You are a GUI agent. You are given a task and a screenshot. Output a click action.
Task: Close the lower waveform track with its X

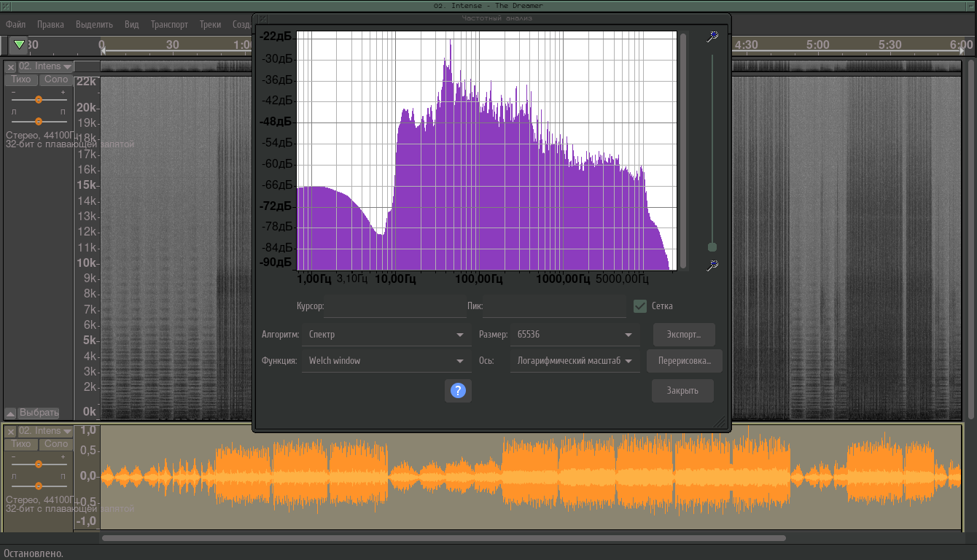(11, 431)
